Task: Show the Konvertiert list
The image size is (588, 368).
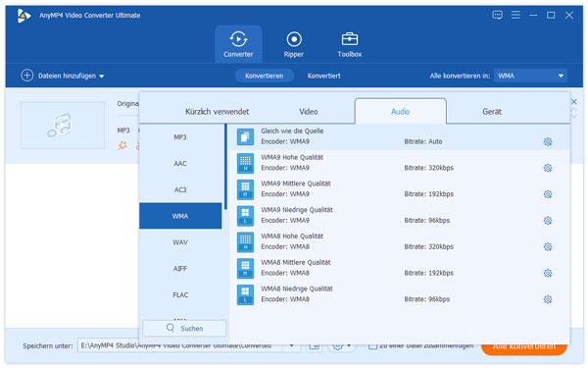Action: click(x=324, y=76)
